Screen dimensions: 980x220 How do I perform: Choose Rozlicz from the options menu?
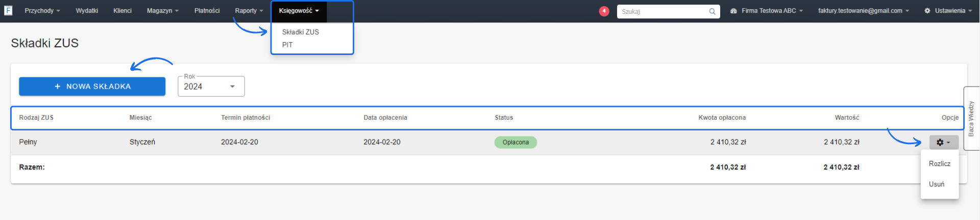[939, 163]
